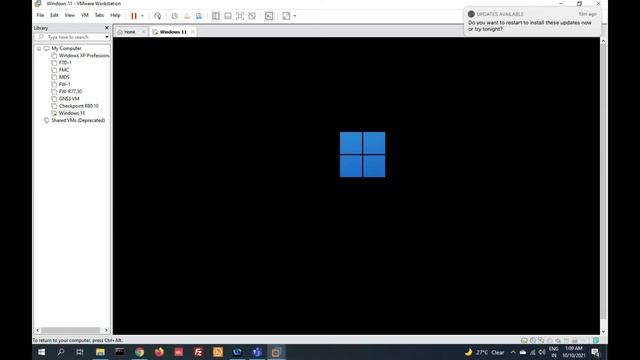Open the snapshot manager toolbar icon

(x=199, y=16)
